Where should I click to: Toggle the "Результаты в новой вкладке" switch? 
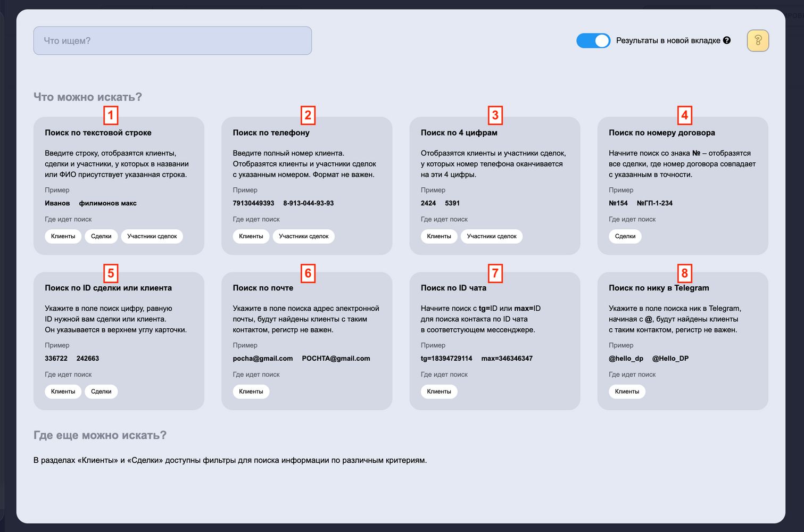point(593,40)
